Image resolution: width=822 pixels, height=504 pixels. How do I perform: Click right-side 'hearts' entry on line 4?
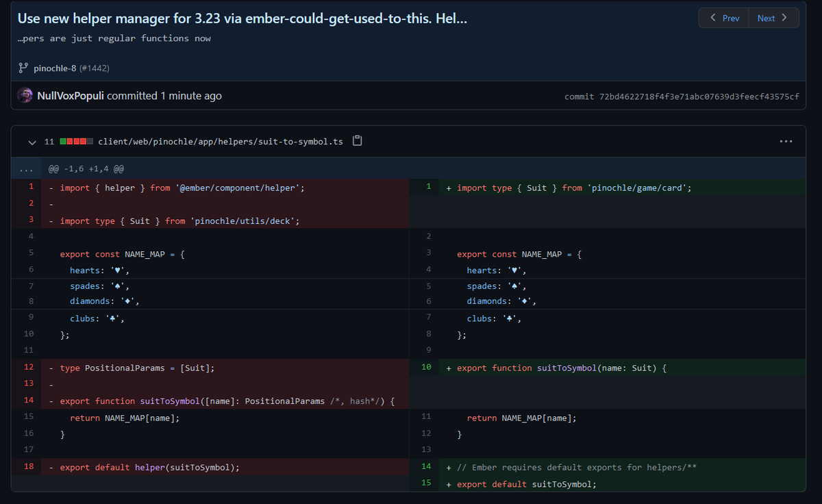click(497, 270)
